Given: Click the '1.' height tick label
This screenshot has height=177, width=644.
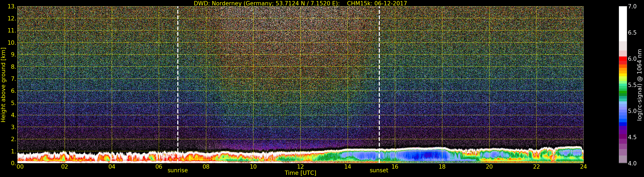Looking at the screenshot, I should (x=13, y=151).
